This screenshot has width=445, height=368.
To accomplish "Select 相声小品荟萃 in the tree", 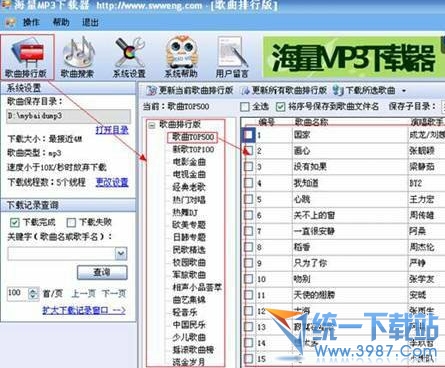I will pos(197,287).
